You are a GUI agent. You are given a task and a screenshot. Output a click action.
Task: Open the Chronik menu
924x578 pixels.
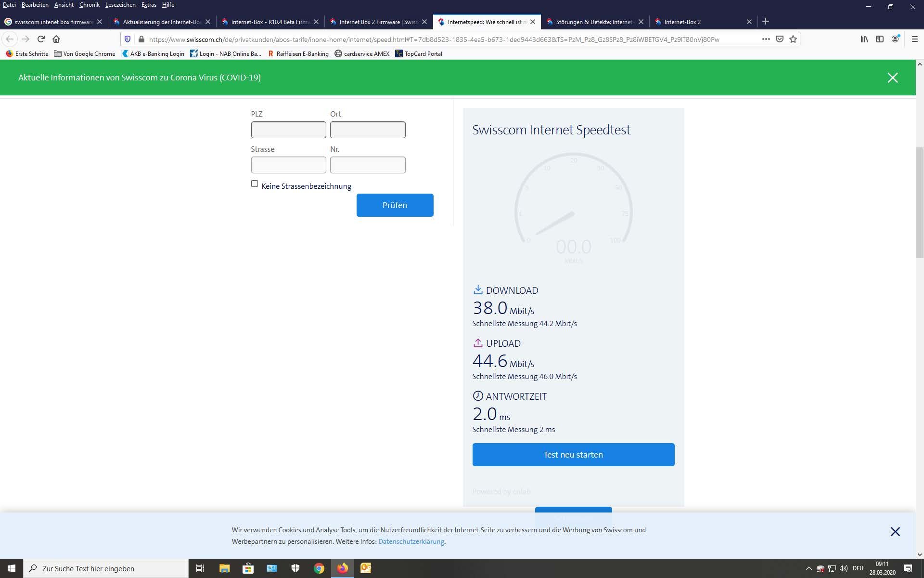[x=90, y=5]
